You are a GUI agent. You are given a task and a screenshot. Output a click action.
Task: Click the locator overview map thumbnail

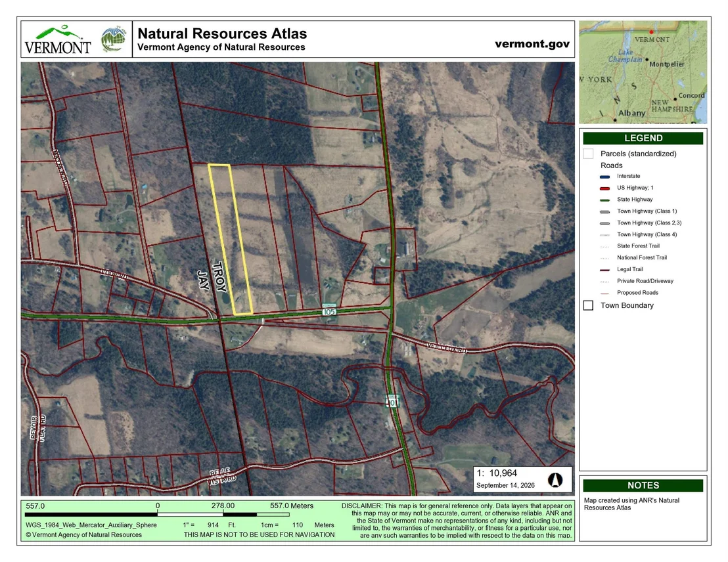643,72
